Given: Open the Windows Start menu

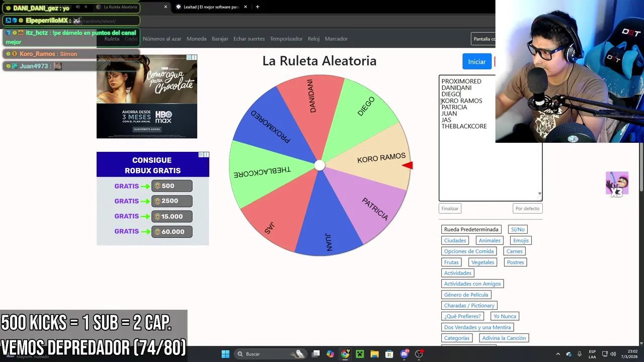Looking at the screenshot, I should (225, 354).
